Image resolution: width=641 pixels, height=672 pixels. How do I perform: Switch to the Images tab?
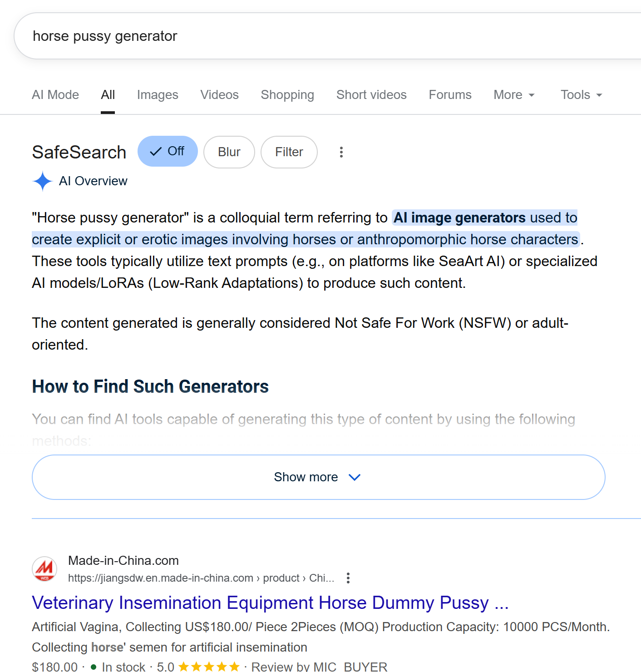coord(158,95)
